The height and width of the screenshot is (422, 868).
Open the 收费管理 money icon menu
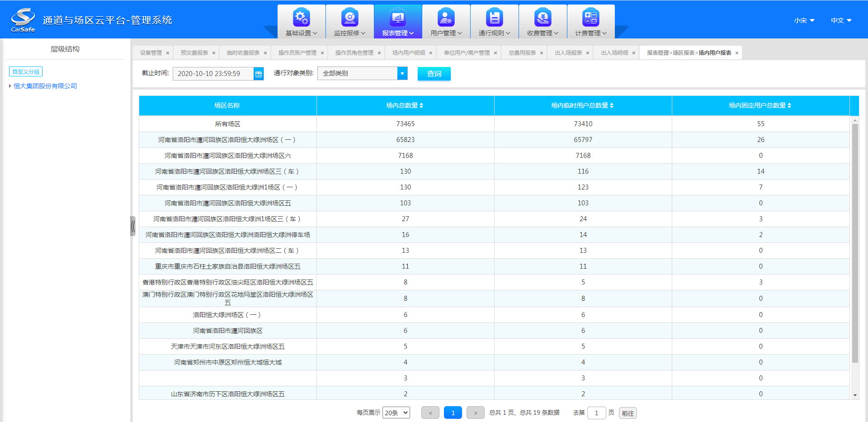coord(542,18)
